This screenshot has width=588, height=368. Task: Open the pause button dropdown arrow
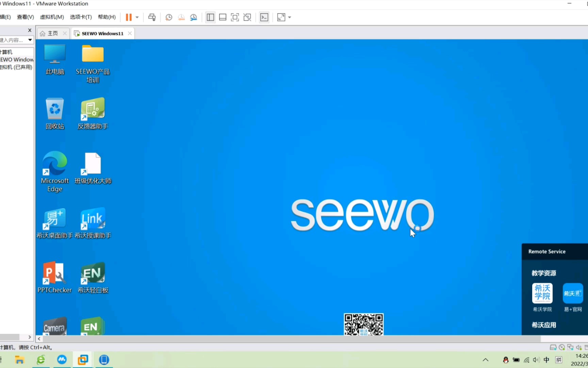pyautogui.click(x=137, y=17)
